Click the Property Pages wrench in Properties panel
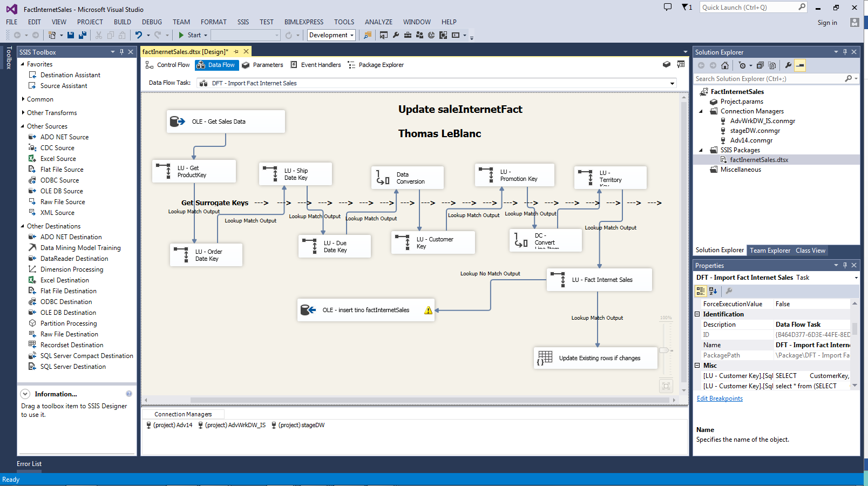Screen dimensions: 868x486 point(729,291)
